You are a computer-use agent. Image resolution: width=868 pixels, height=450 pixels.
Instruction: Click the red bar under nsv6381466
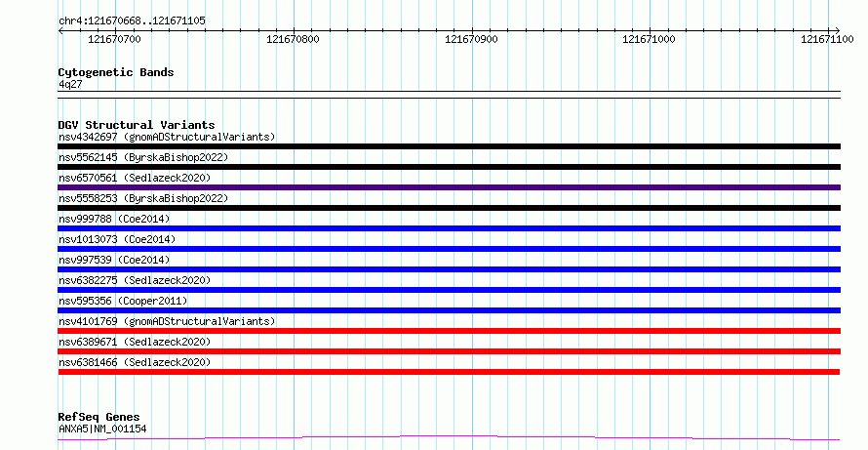pyautogui.click(x=449, y=372)
